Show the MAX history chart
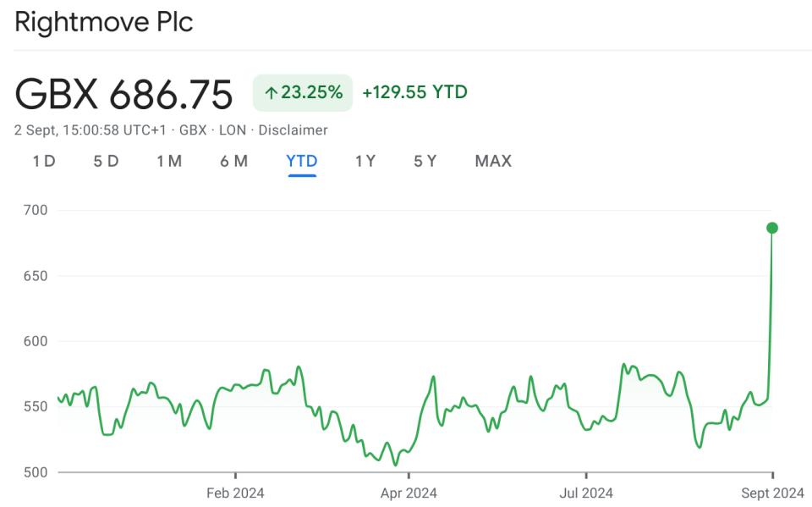Image resolution: width=812 pixels, height=507 pixels. (493, 161)
